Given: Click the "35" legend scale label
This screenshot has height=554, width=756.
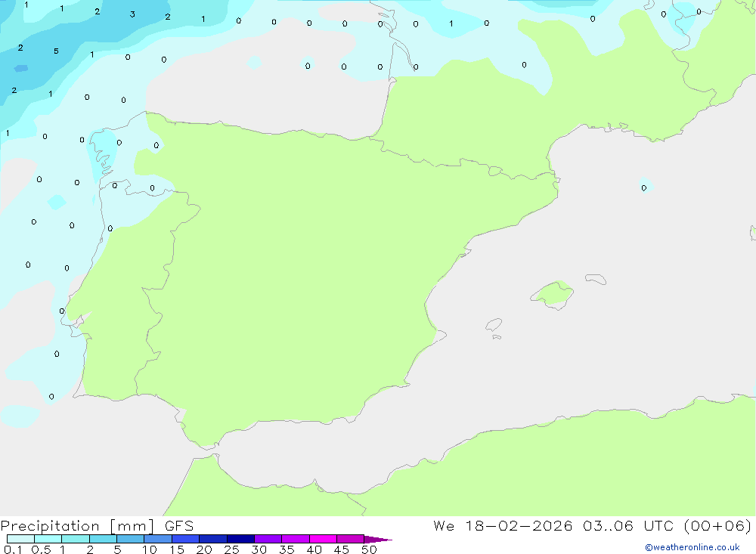Looking at the screenshot, I should tap(287, 549).
